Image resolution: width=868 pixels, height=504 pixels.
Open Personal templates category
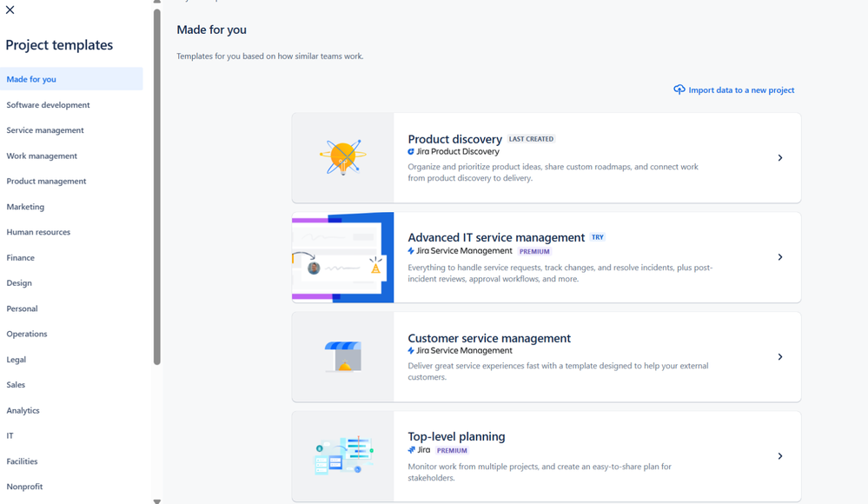(22, 308)
